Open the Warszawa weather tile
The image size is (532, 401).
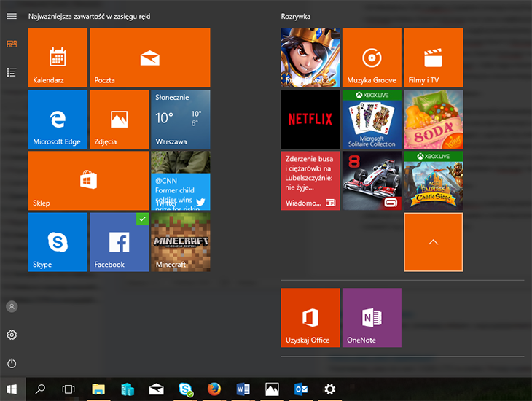(x=181, y=119)
